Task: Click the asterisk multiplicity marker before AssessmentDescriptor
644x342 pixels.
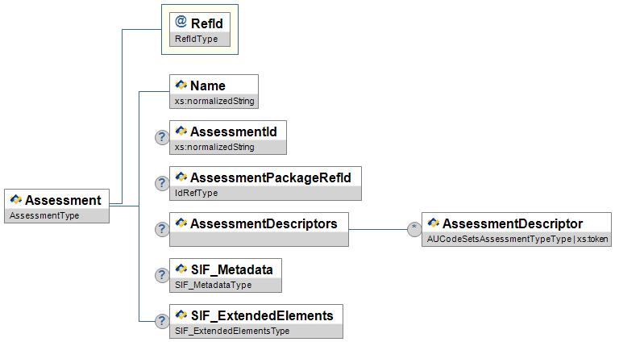Action: point(414,229)
